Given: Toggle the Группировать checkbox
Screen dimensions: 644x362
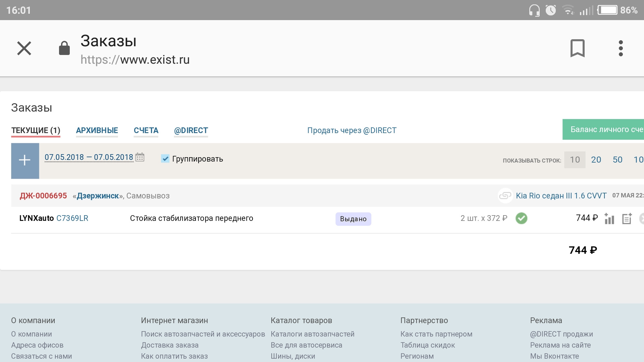Looking at the screenshot, I should [x=165, y=159].
